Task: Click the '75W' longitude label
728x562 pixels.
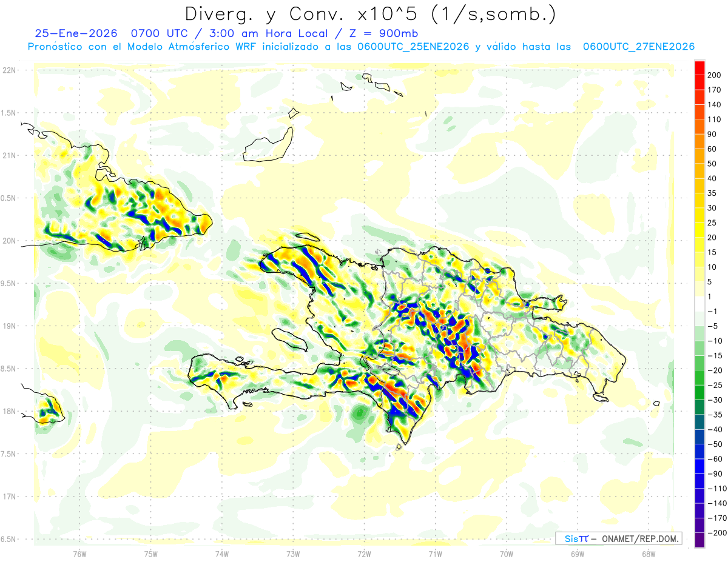Action: click(x=151, y=554)
